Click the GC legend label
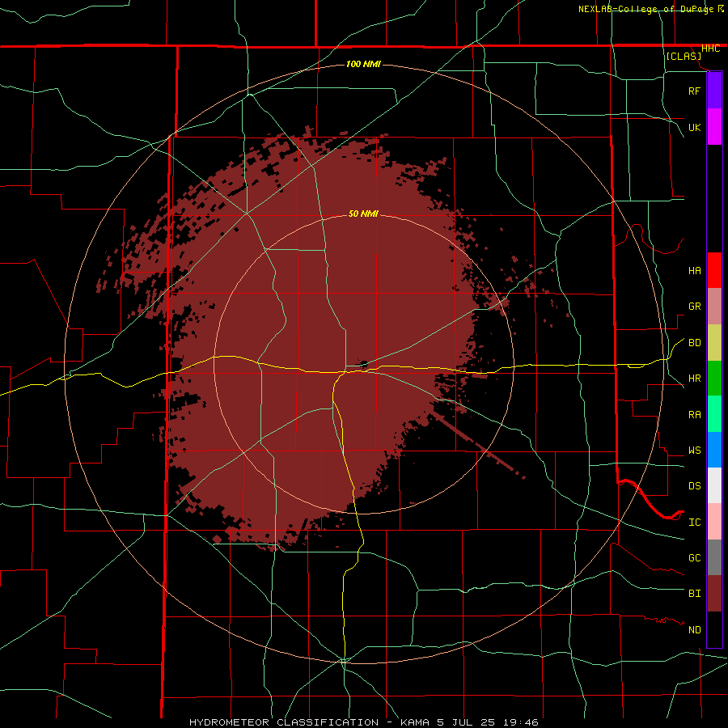728x728 pixels. [694, 558]
